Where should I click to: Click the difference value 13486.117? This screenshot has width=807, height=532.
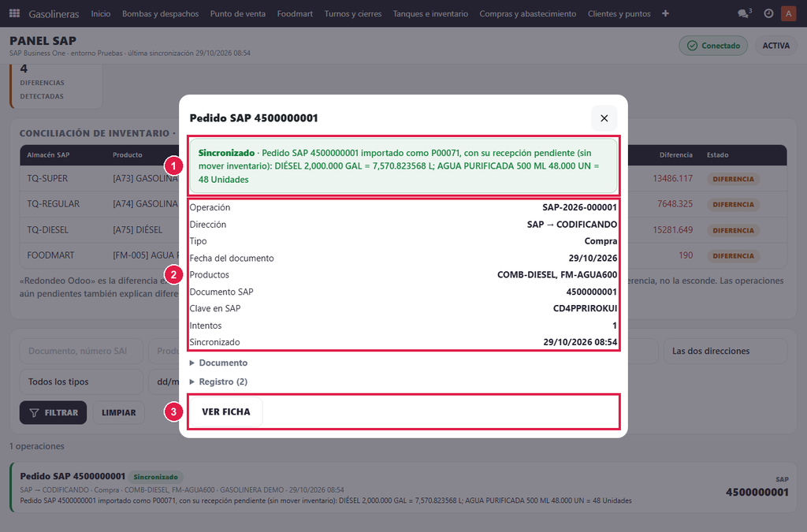673,179
